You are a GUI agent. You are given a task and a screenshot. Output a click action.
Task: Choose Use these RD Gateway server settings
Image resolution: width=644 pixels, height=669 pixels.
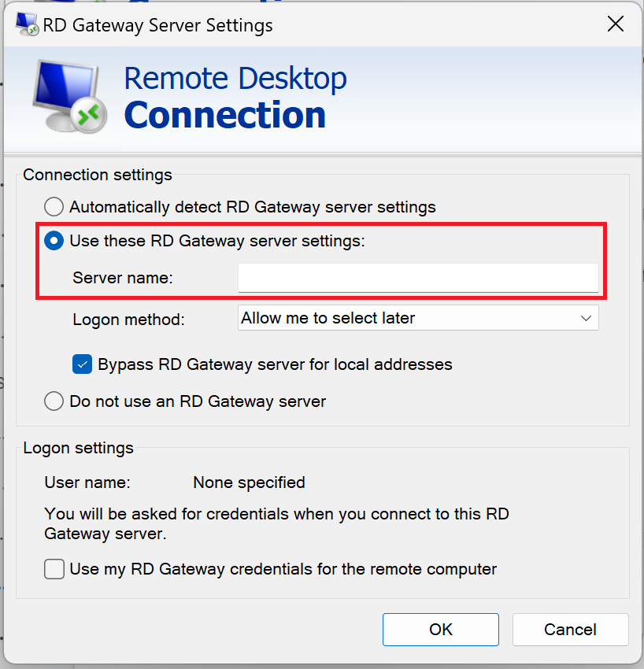(54, 241)
